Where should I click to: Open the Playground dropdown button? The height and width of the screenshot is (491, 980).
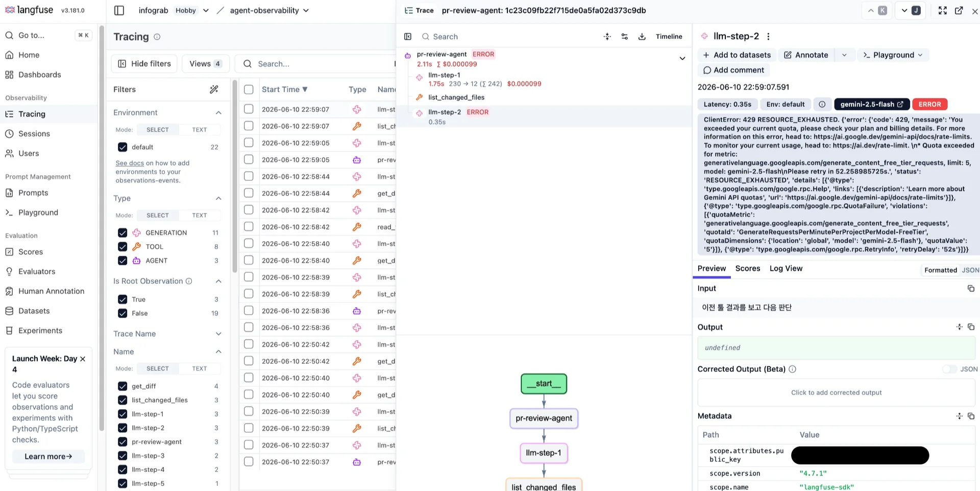point(893,55)
